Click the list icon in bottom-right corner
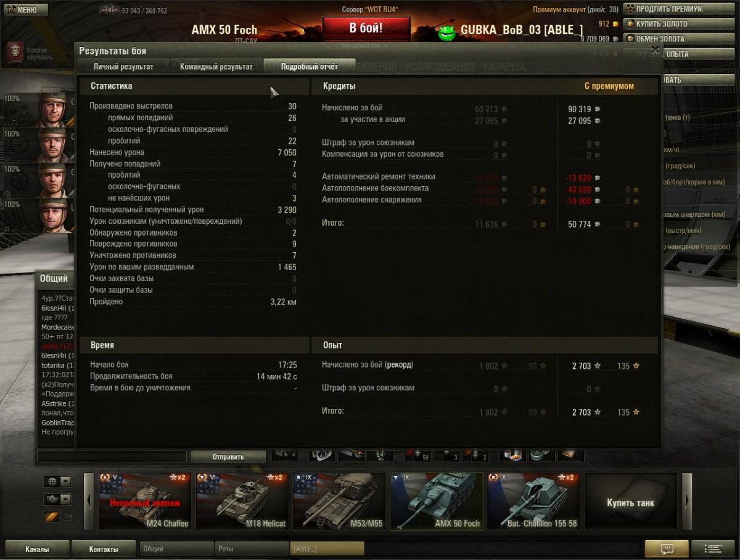The height and width of the screenshot is (560, 740). pyautogui.click(x=713, y=549)
